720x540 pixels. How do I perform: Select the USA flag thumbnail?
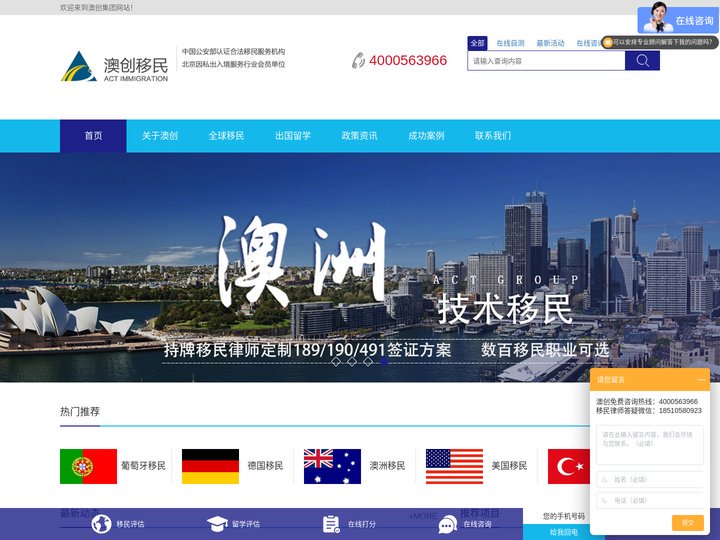[x=454, y=466]
